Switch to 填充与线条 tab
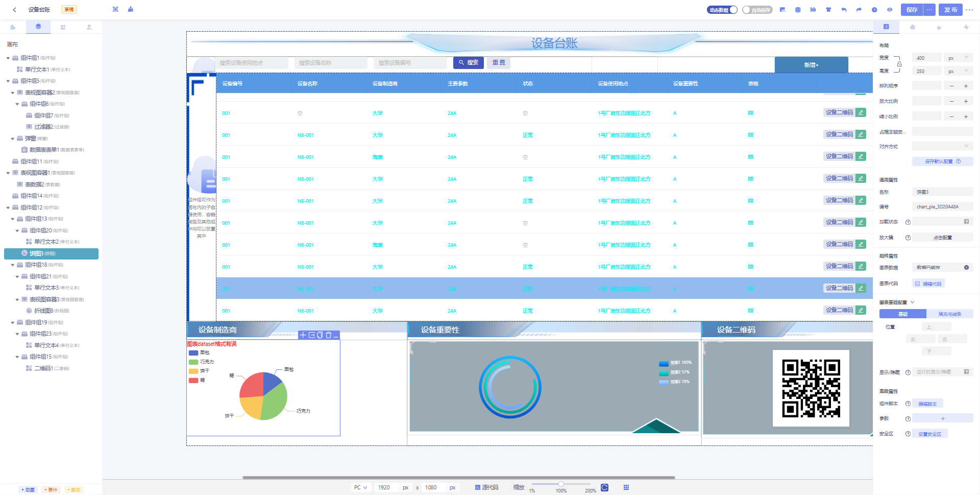Screen dimensions: 980x495 pos(950,314)
